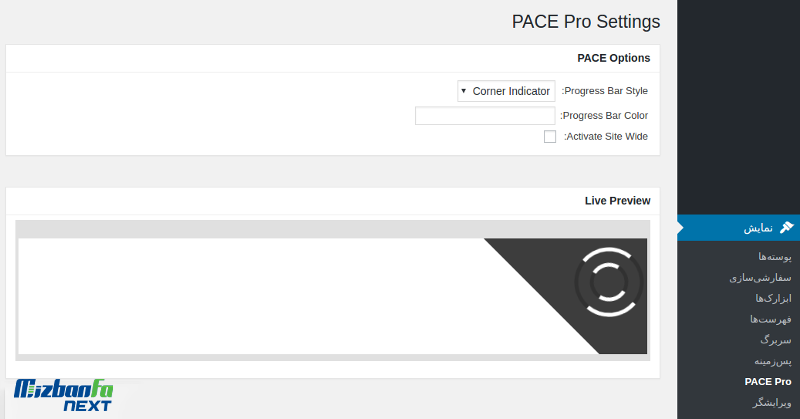Open سربرگ header submenu item
The height and width of the screenshot is (419, 800).
[x=776, y=340]
